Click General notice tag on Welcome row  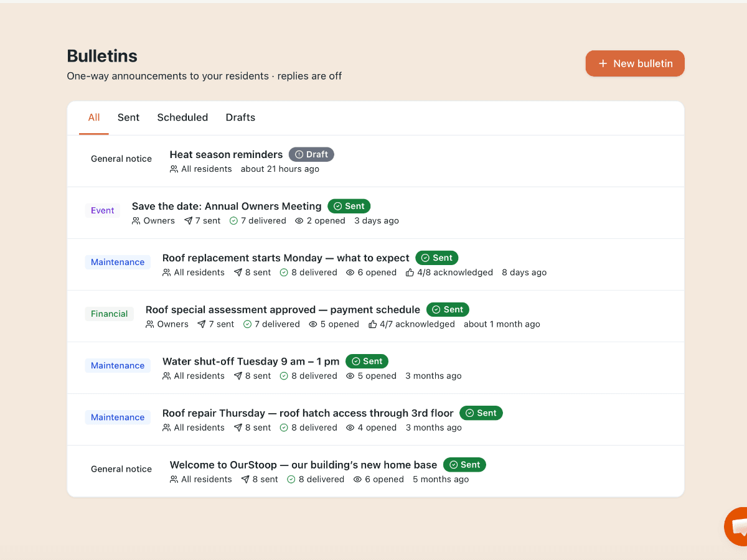pos(121,469)
